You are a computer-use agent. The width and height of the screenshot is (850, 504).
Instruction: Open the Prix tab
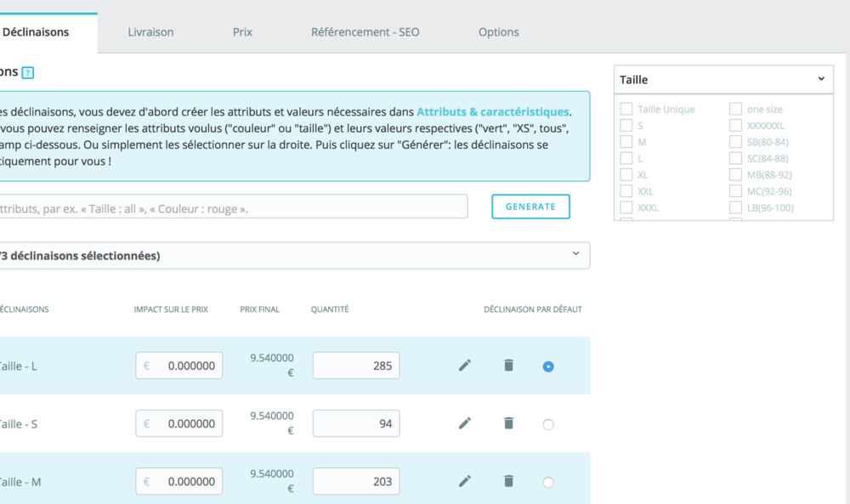[x=242, y=32]
